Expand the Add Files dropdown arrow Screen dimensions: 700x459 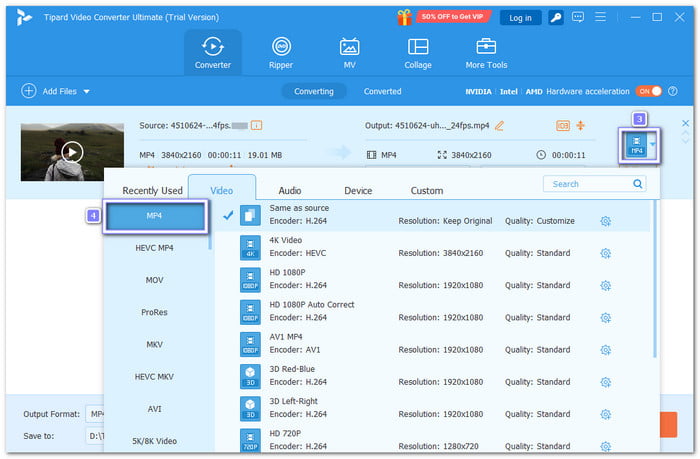(x=87, y=92)
